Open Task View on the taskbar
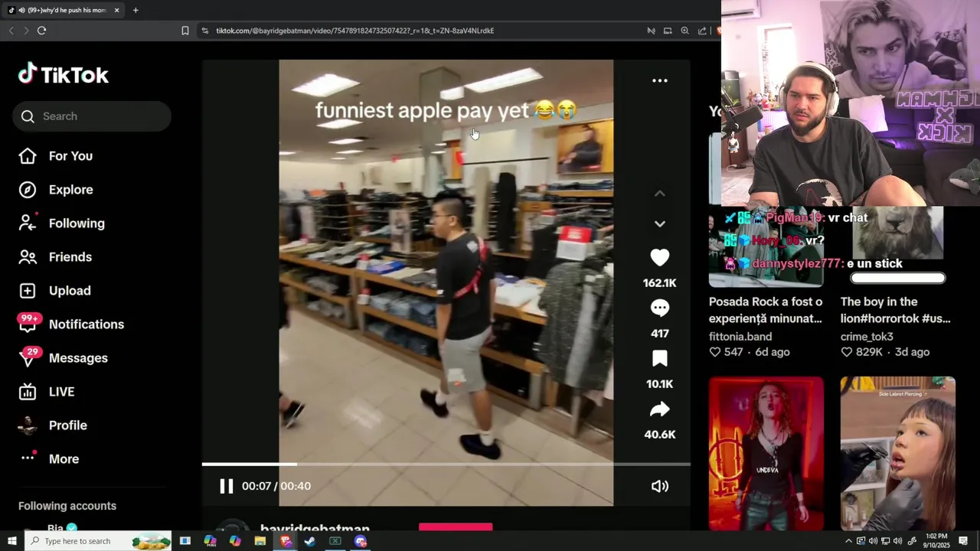Screen dimensions: 980x551 185,541
